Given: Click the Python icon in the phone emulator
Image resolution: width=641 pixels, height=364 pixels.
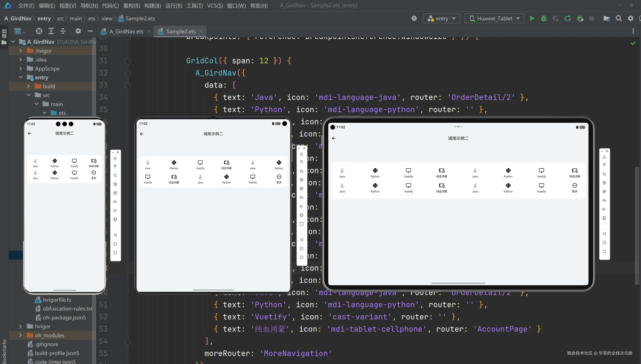Looking at the screenshot, I should [x=55, y=161].
